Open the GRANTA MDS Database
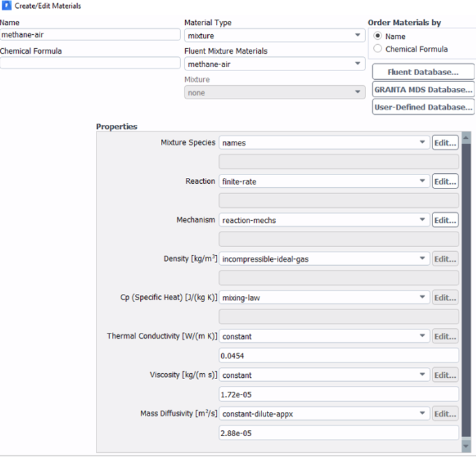The height and width of the screenshot is (457, 476). tap(423, 90)
